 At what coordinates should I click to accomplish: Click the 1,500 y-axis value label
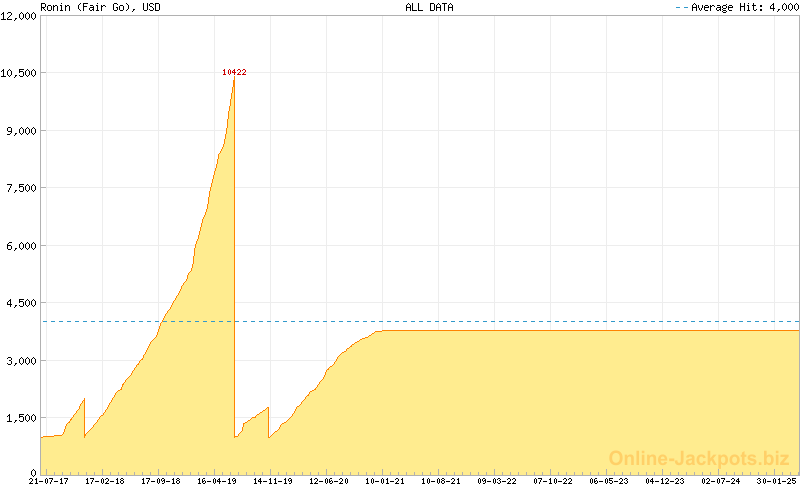pyautogui.click(x=22, y=418)
